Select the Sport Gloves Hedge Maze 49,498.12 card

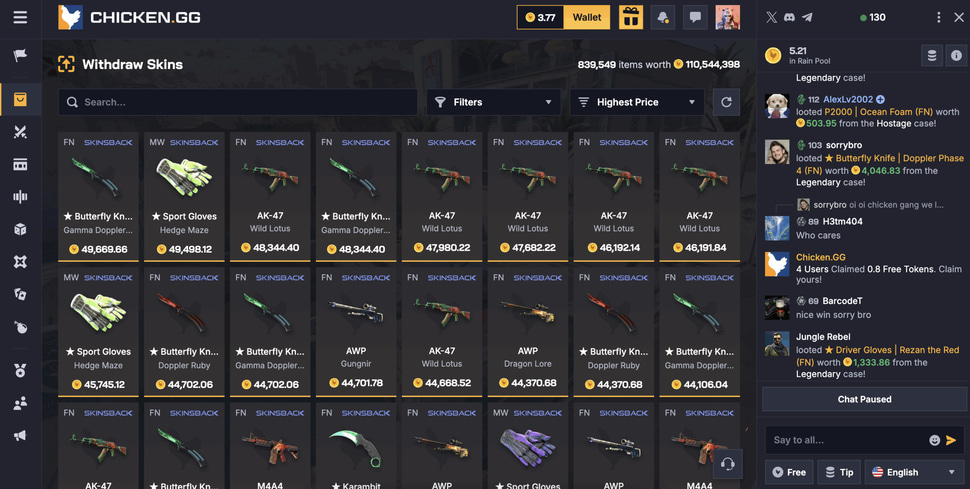pos(184,196)
